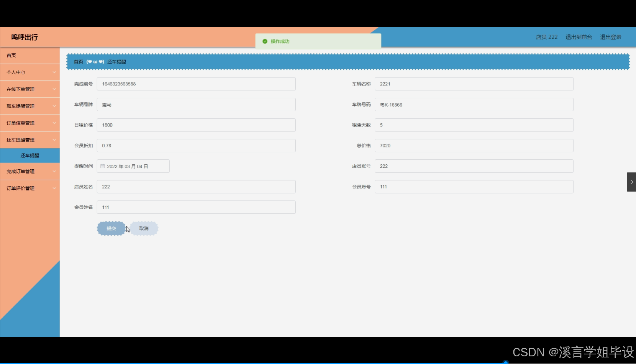
Task: Click the 总价格 input showing 7020
Action: tap(474, 146)
